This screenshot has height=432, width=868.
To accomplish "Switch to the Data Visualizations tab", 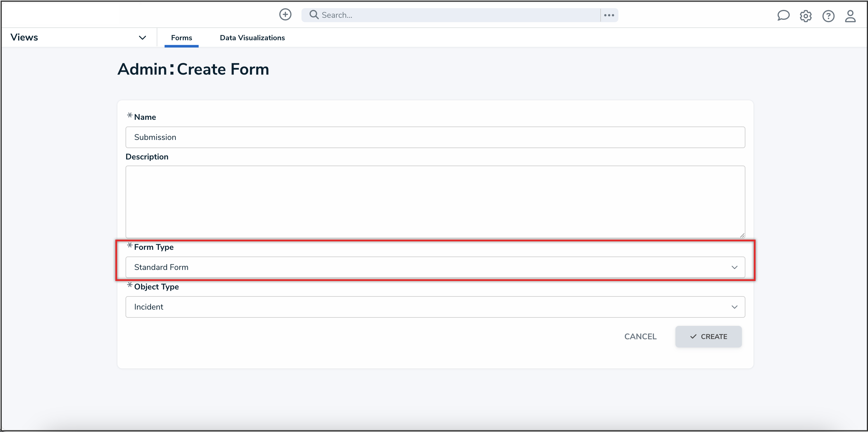I will click(x=252, y=37).
